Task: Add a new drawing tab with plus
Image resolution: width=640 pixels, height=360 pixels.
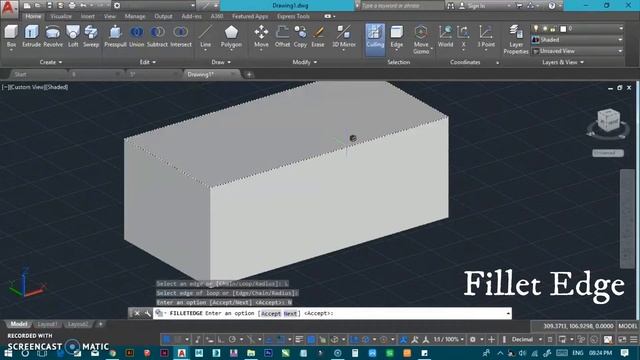Action: tap(249, 75)
